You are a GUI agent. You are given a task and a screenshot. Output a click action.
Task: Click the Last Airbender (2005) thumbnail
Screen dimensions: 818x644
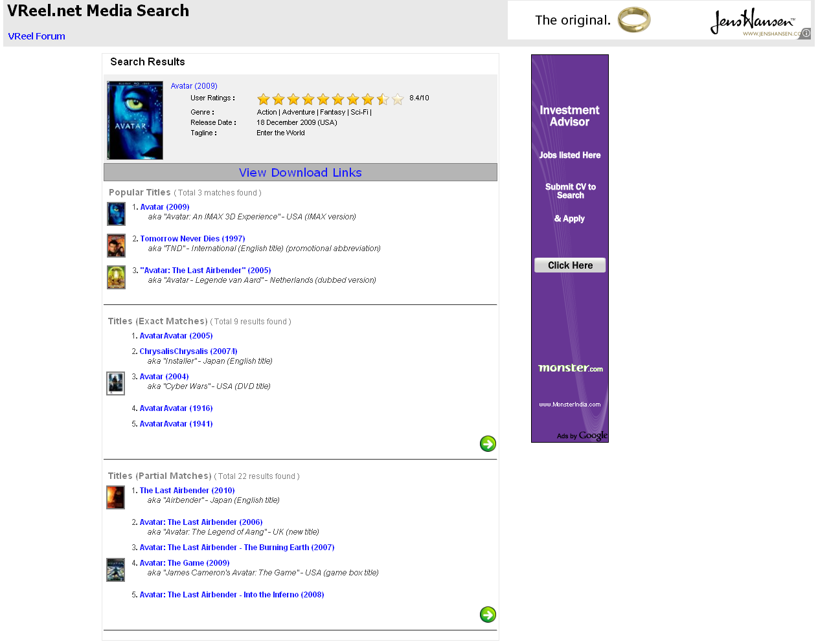point(116,277)
